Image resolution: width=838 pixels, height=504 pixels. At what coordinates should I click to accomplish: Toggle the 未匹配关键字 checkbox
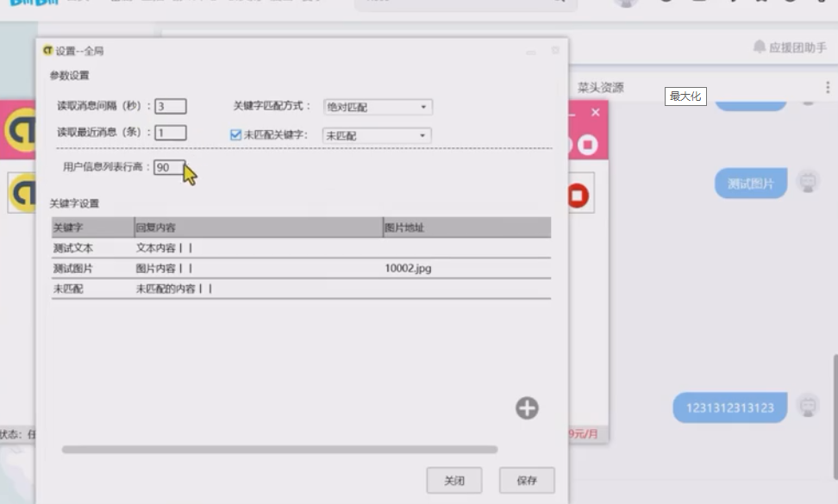point(235,135)
